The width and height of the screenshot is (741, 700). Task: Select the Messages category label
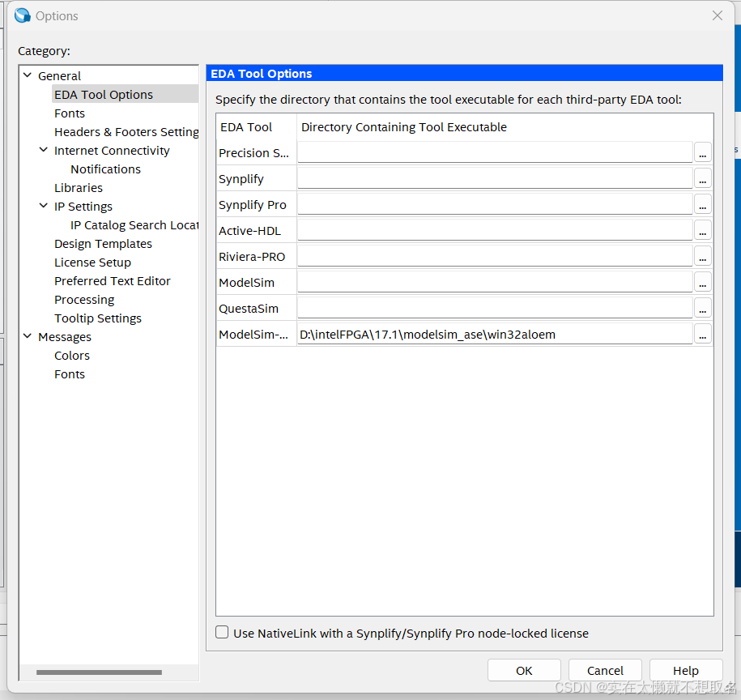(65, 337)
